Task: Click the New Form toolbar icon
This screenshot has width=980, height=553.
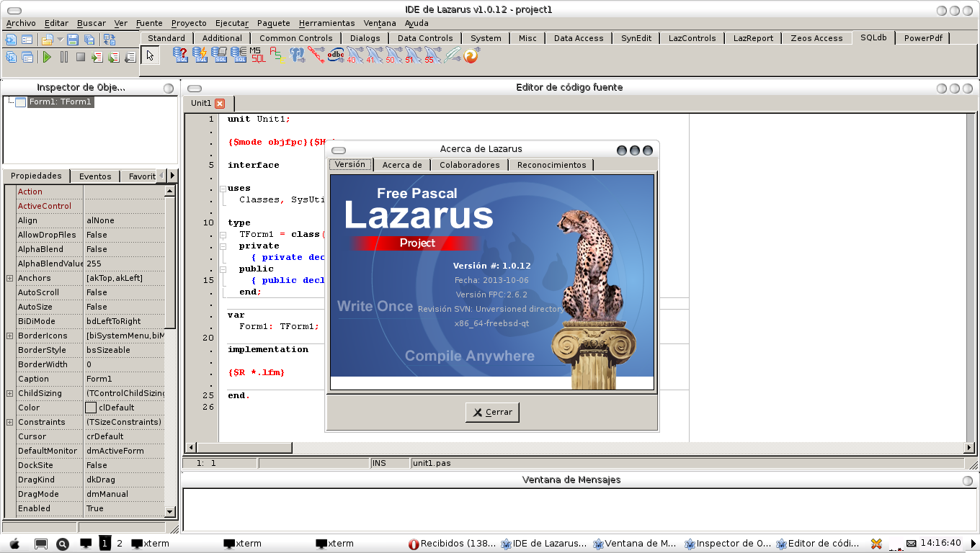Action: 27,40
